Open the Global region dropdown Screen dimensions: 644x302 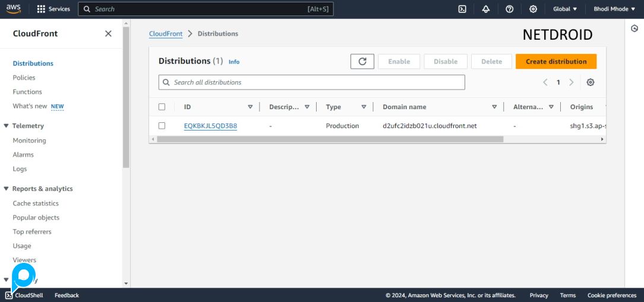click(565, 9)
